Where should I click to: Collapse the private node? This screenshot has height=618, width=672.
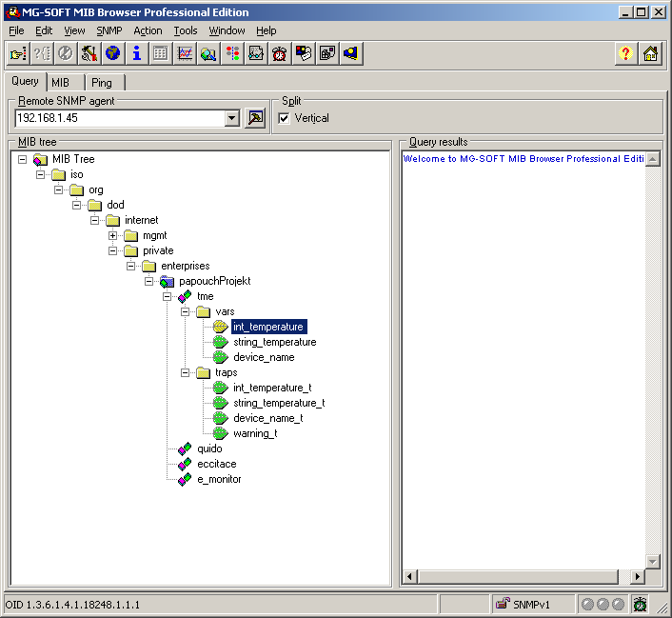pos(112,250)
